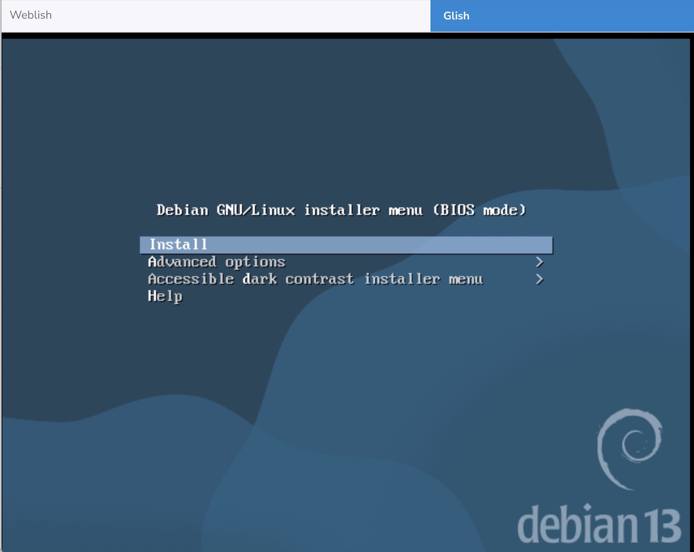The image size is (694, 552).
Task: Open the Advanced options entry
Action: [x=346, y=262]
